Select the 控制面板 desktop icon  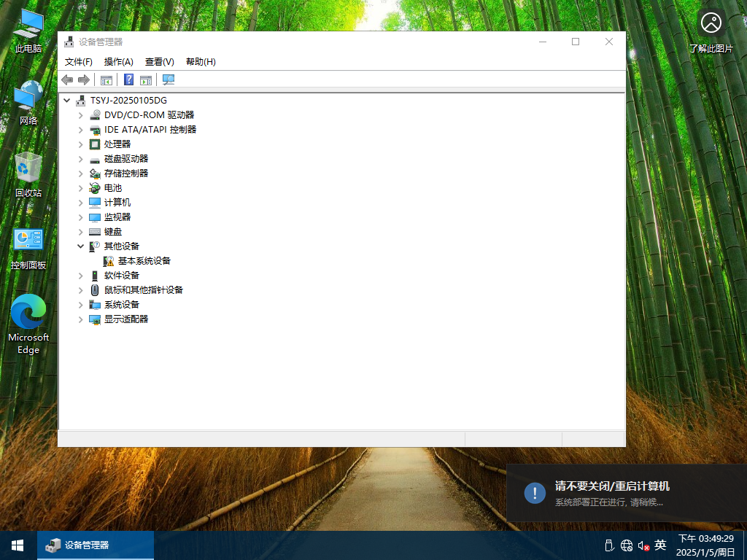pyautogui.click(x=28, y=249)
